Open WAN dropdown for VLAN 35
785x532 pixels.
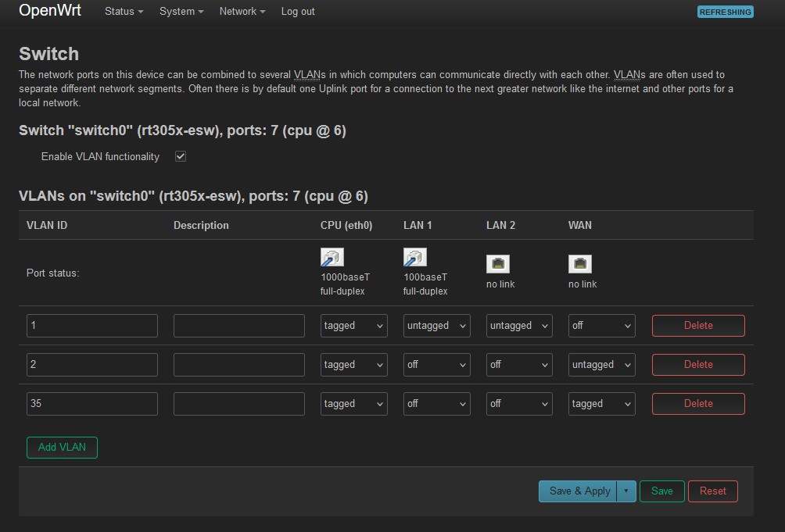(x=602, y=404)
